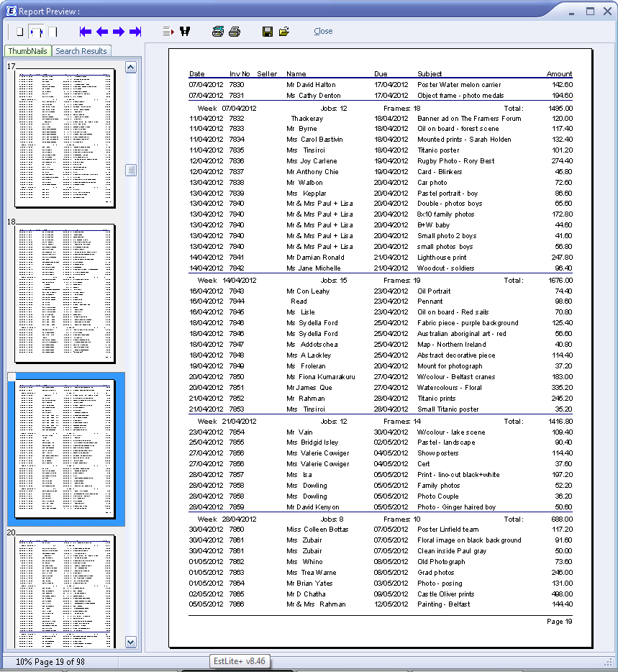The height and width of the screenshot is (672, 618).
Task: Toggle the whole page zoom view
Action: tap(19, 32)
